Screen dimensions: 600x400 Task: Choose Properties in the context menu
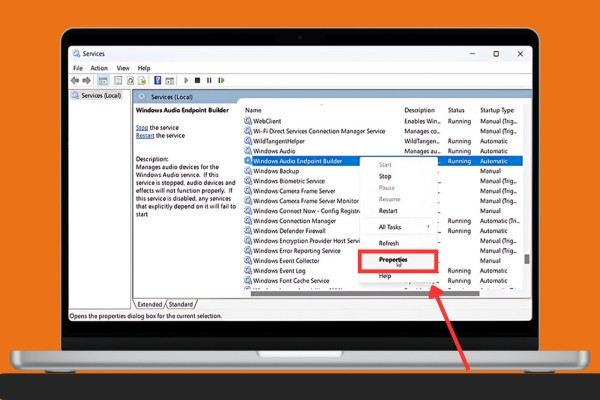(393, 260)
